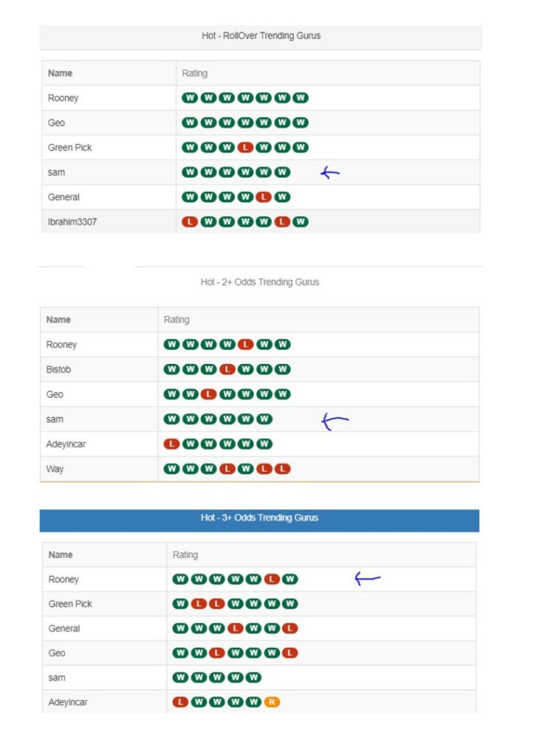Select Adeyincar in the 2+ Odds table

(66, 444)
